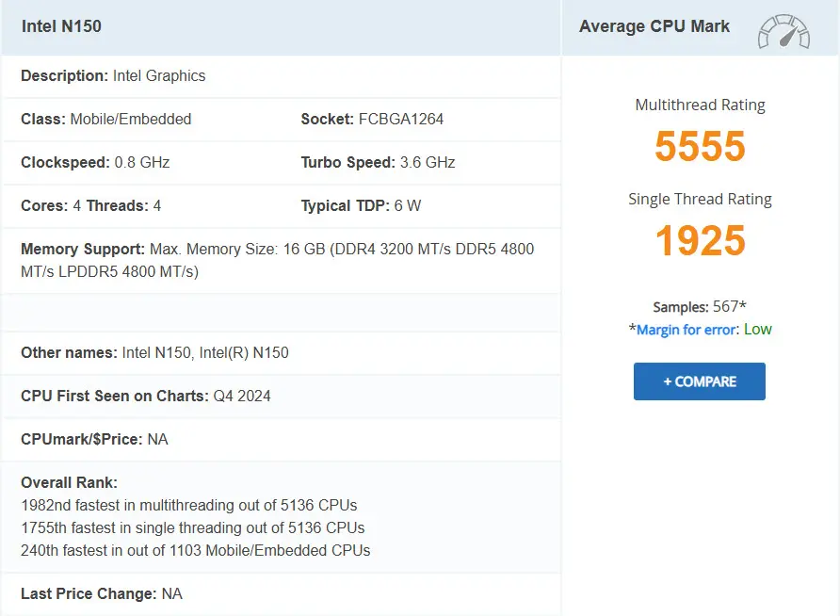The height and width of the screenshot is (616, 840).
Task: Click the Turbo Speed 3.6 GHz text
Action: click(x=378, y=163)
